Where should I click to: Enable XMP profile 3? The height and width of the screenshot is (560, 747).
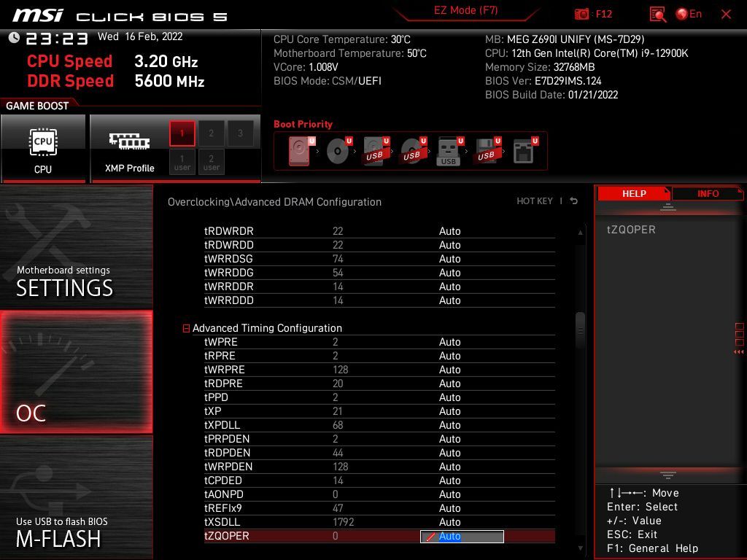240,133
